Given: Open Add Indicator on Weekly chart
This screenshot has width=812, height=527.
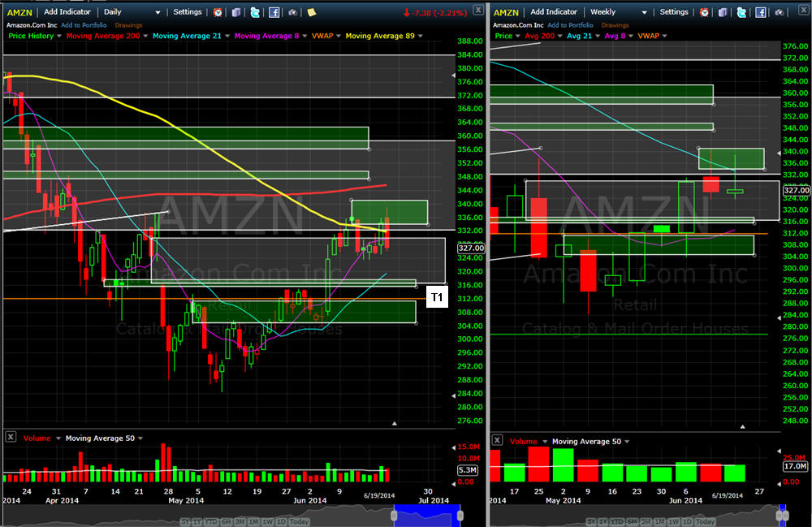Looking at the screenshot, I should [x=554, y=12].
